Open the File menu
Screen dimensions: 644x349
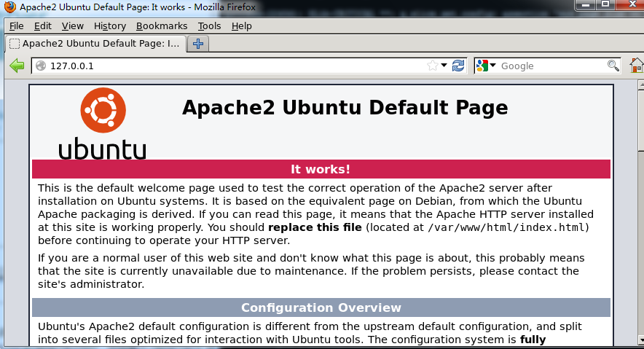pyautogui.click(x=17, y=26)
